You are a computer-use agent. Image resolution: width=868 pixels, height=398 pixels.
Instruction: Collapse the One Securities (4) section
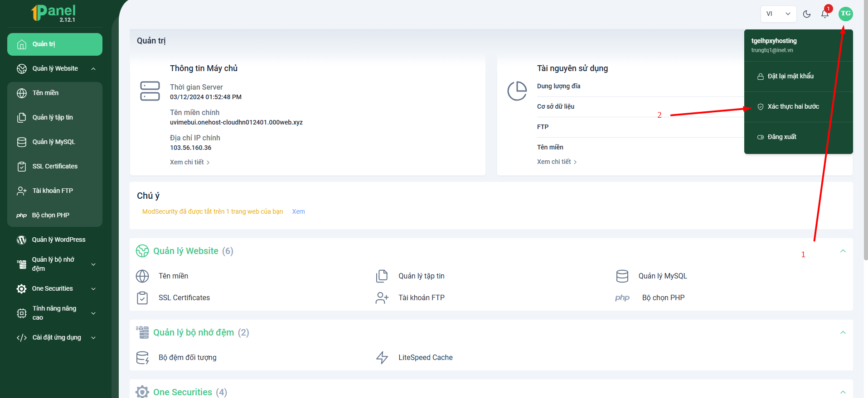(x=843, y=392)
